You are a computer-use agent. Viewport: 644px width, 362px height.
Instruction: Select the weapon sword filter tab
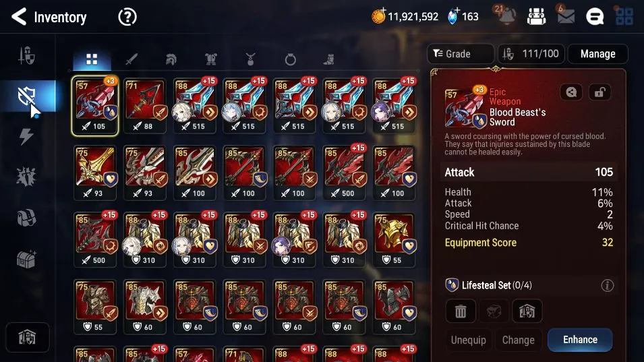pos(131,59)
